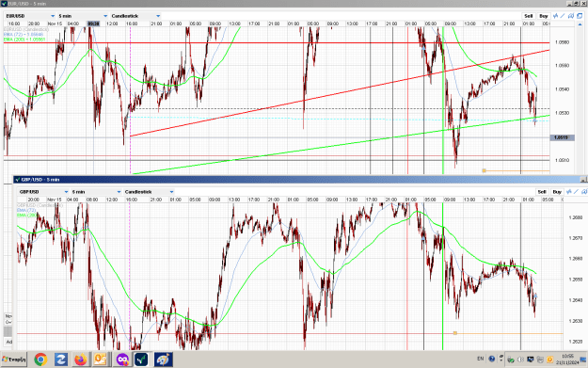This screenshot has width=588, height=368.
Task: Click orange order marker on GBP/USD chart
Action: click(x=454, y=333)
